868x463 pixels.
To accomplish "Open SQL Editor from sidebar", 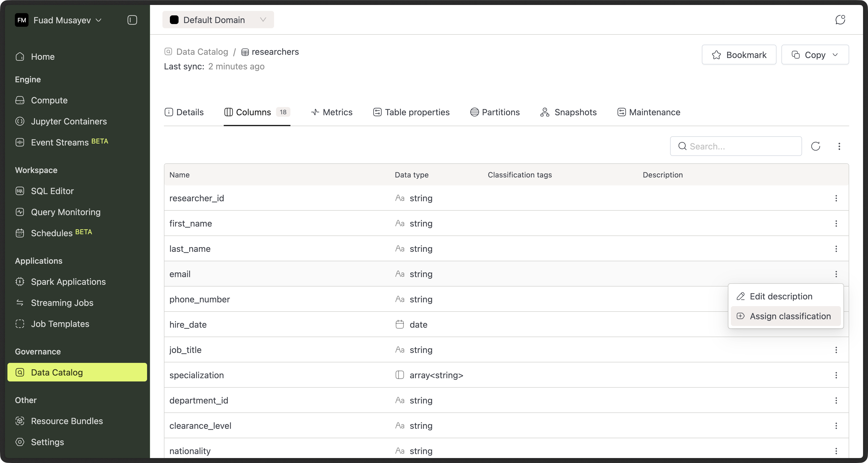I will pos(52,191).
